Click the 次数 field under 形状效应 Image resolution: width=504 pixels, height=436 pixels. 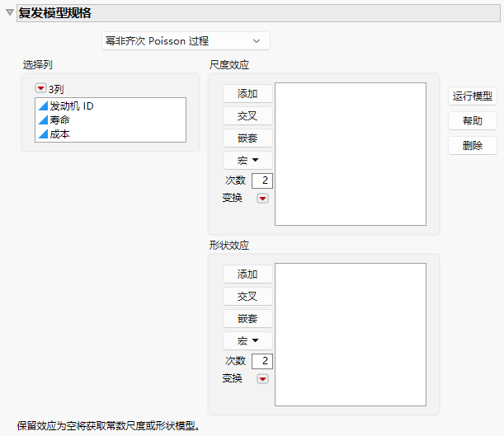click(262, 361)
